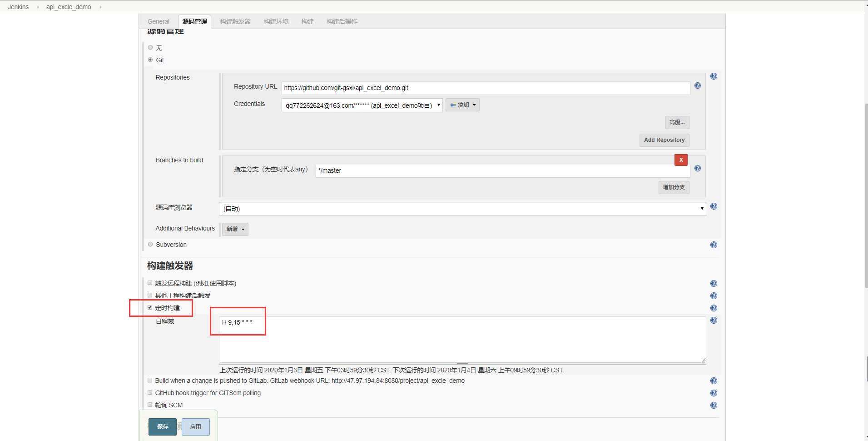Open the 新增 Additional Behaviours dropdown
Viewport: 868px width, 441px height.
(235, 229)
